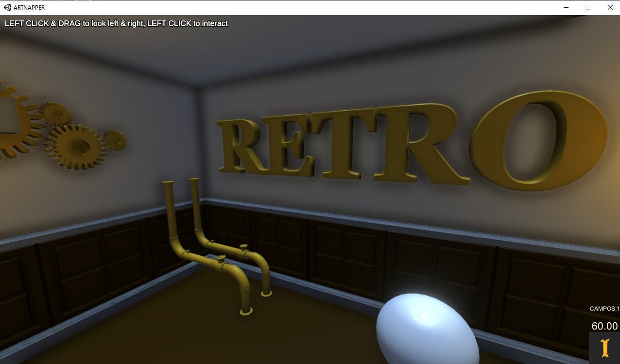This screenshot has width=620, height=364.
Task: Minimize the ARTNAPPER window
Action: click(x=566, y=7)
